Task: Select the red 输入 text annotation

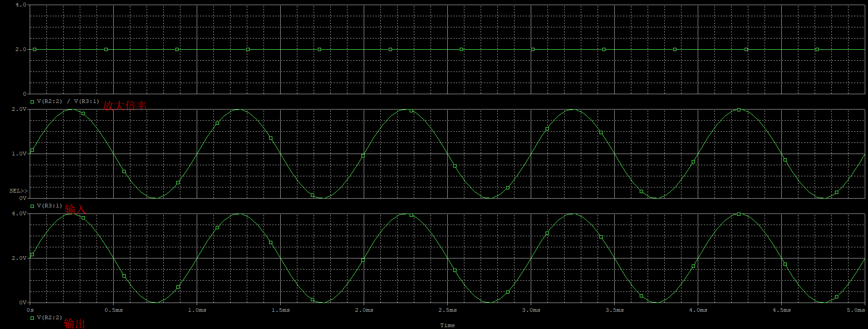Action: tap(75, 209)
